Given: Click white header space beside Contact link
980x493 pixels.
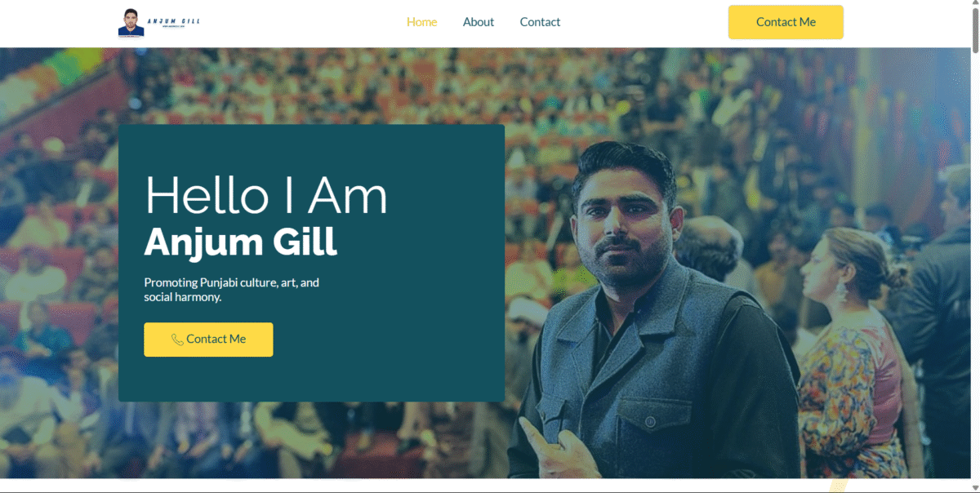Looking at the screenshot, I should coord(645,23).
